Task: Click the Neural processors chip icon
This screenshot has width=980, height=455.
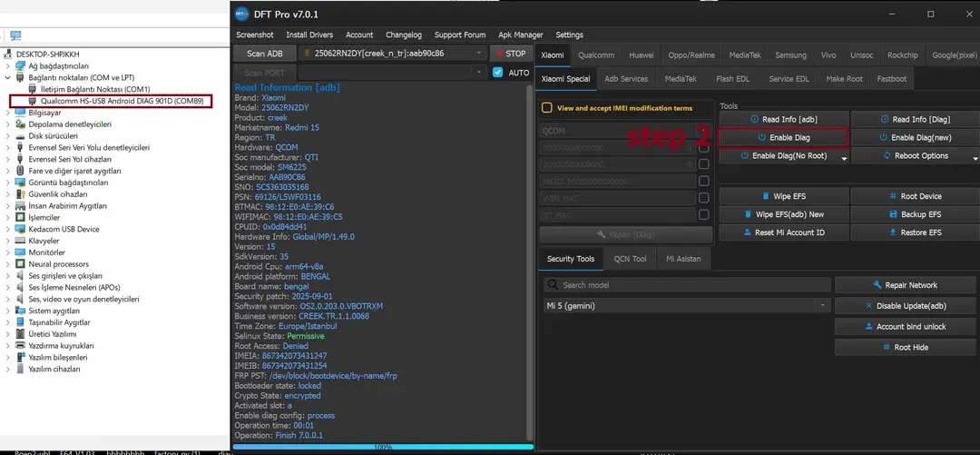Action: coord(22,264)
